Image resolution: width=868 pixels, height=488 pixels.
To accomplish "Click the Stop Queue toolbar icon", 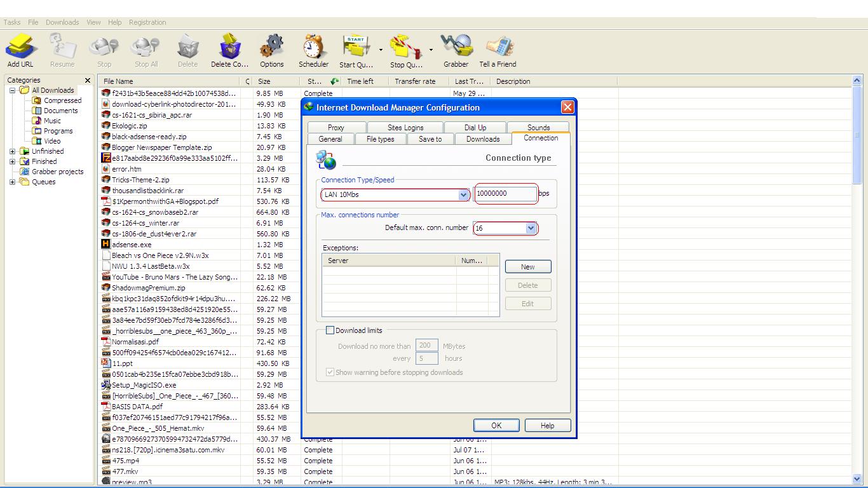I will pos(406,46).
